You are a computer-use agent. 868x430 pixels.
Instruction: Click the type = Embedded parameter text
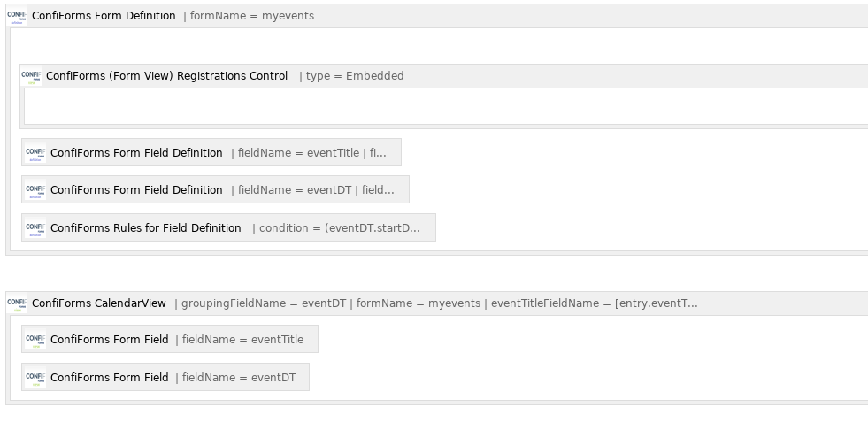pyautogui.click(x=355, y=76)
